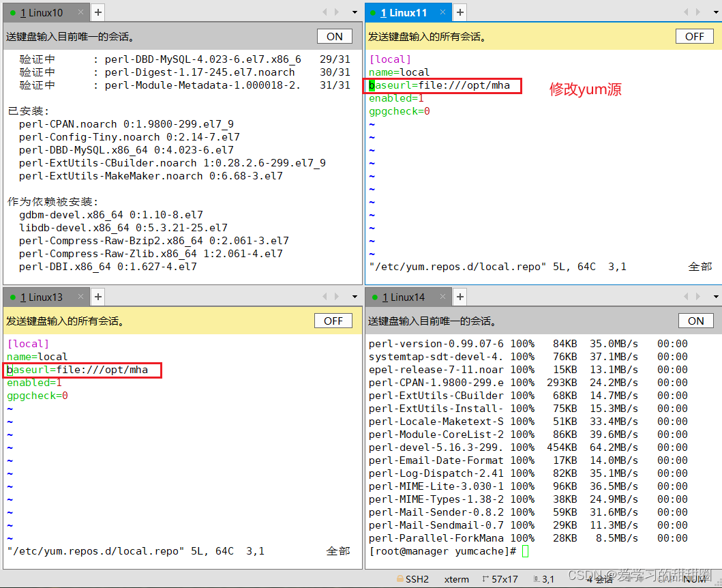The image size is (722, 588).
Task: Open tab list dropdown in Linux10 pane
Action: pyautogui.click(x=355, y=12)
